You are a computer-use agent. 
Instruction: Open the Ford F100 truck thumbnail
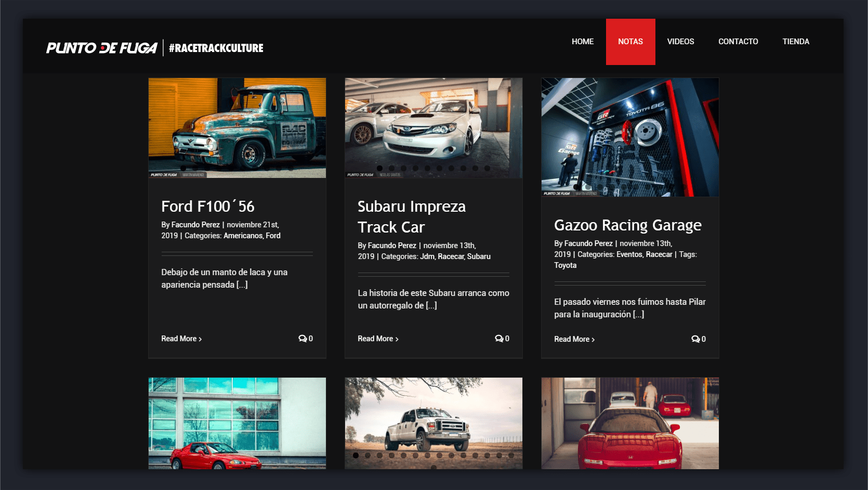tap(237, 128)
